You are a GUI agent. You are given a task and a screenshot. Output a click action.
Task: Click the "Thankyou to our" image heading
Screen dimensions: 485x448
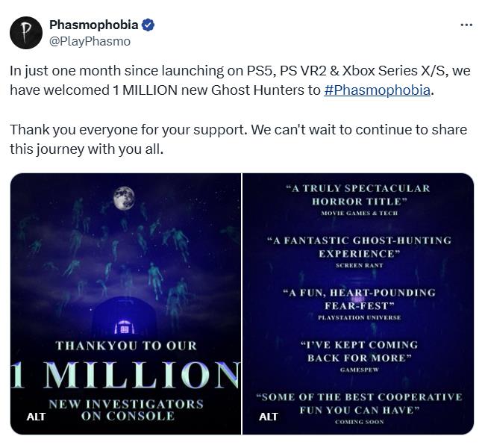(x=126, y=346)
